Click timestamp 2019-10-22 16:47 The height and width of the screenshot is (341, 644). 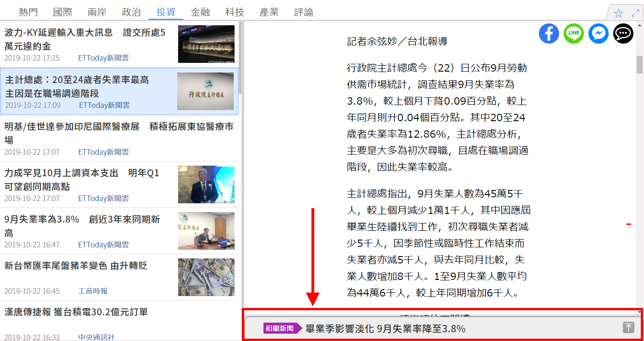click(32, 245)
